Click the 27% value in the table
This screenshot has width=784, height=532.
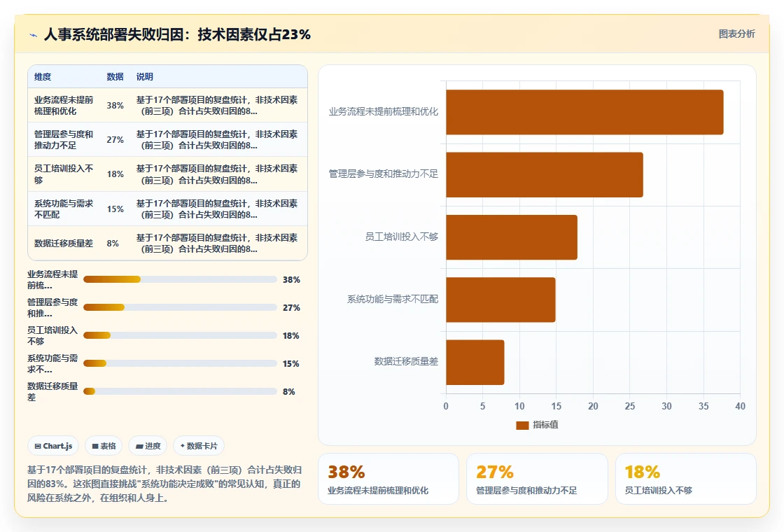pyautogui.click(x=115, y=140)
